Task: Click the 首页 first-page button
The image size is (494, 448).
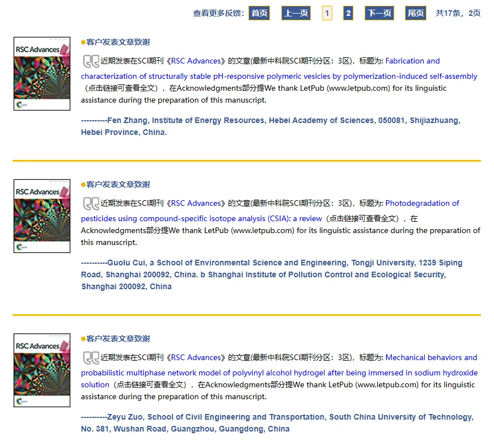Action: pyautogui.click(x=259, y=13)
